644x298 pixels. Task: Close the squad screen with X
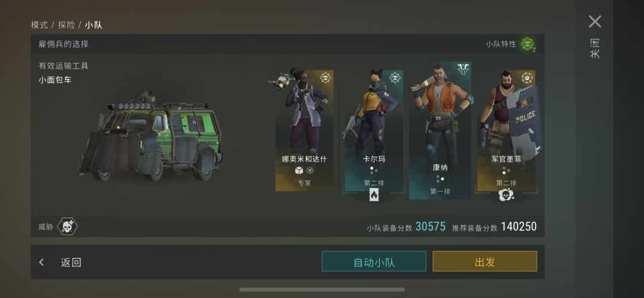[x=595, y=21]
